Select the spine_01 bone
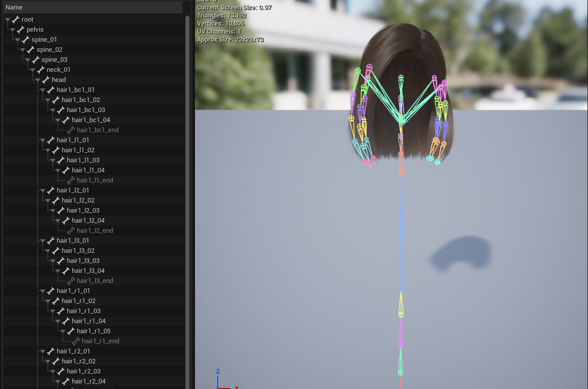This screenshot has height=389, width=588. (x=44, y=40)
